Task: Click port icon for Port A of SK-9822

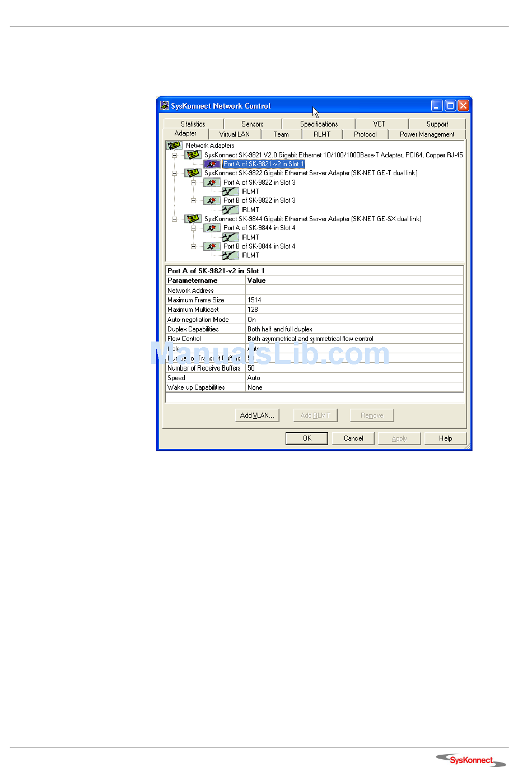Action: [x=212, y=183]
